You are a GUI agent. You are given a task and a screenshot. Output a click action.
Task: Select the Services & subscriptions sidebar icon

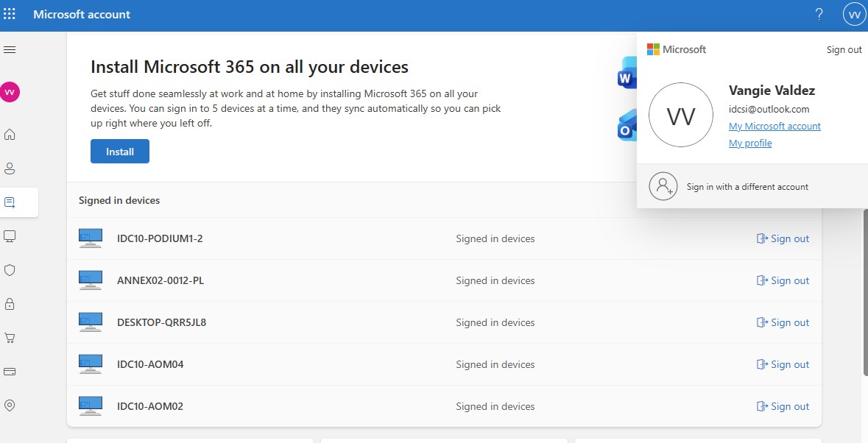pos(10,202)
